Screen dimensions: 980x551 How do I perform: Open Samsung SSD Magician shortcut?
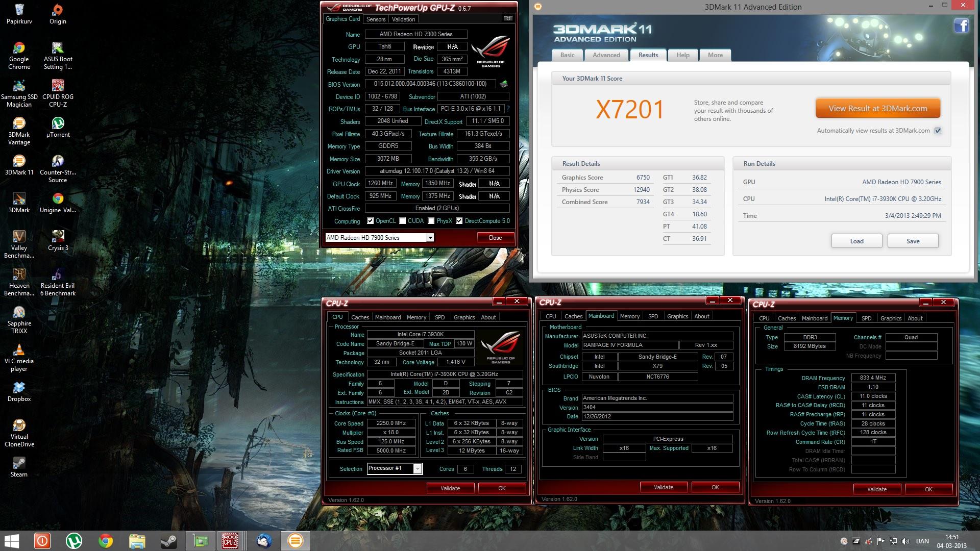[19, 93]
